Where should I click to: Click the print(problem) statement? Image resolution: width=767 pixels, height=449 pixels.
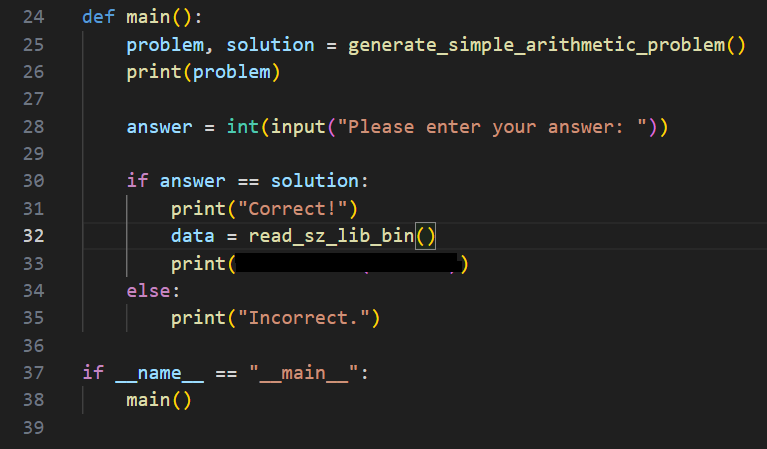(203, 72)
